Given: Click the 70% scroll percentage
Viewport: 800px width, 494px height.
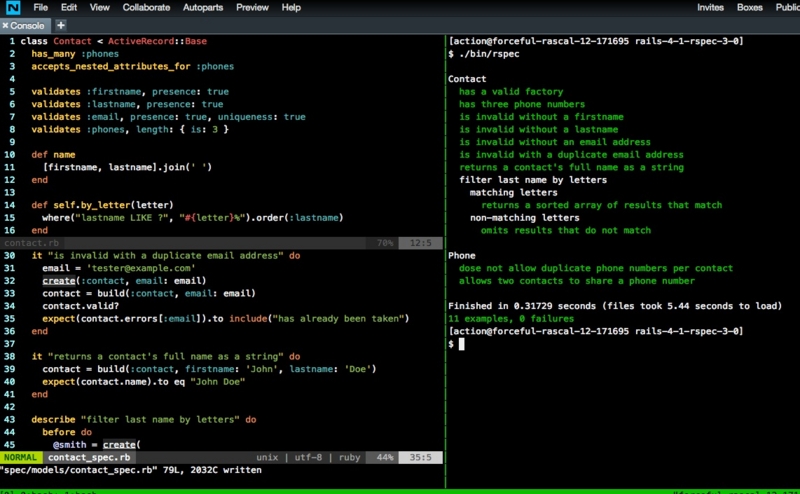Looking at the screenshot, I should (385, 243).
